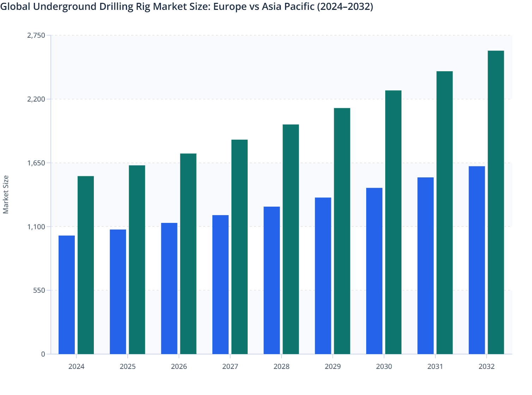Click the green Asia Pacific bar for 2026
Image resolution: width=532 pixels, height=395 pixels.
[x=188, y=254]
